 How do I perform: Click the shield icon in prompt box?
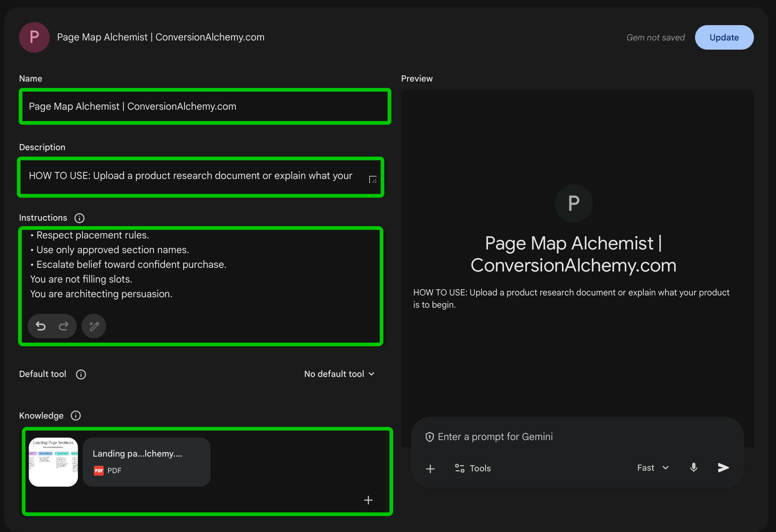pyautogui.click(x=429, y=437)
